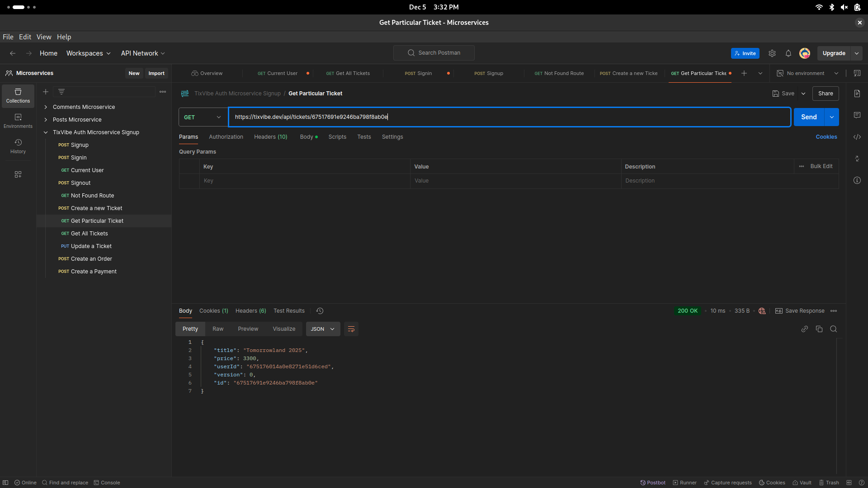Open response more options three dots

click(x=834, y=311)
